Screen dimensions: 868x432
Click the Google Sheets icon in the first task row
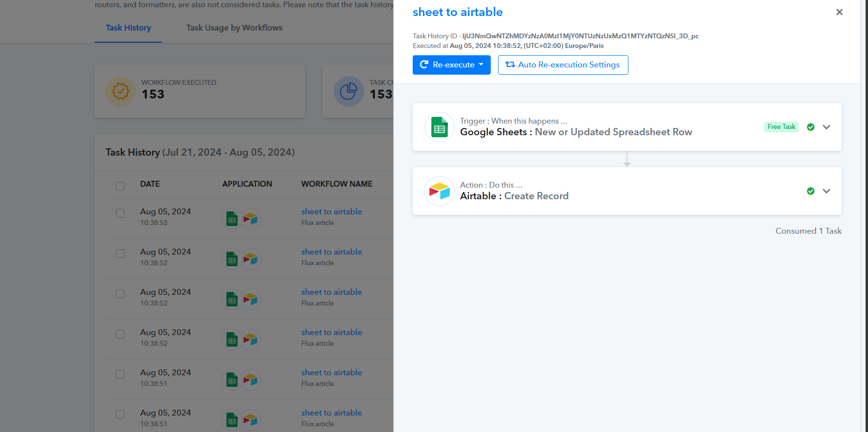[232, 219]
